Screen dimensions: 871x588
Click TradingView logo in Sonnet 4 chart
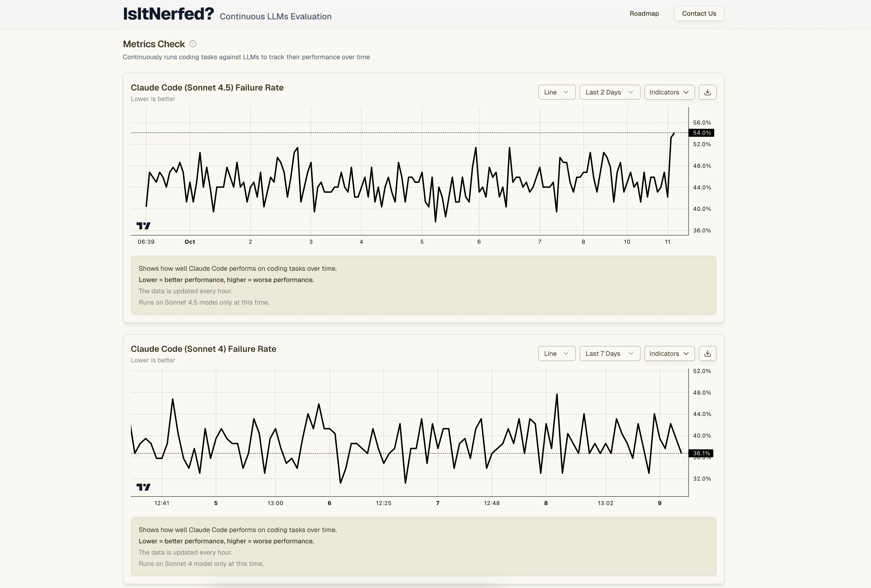pos(143,487)
